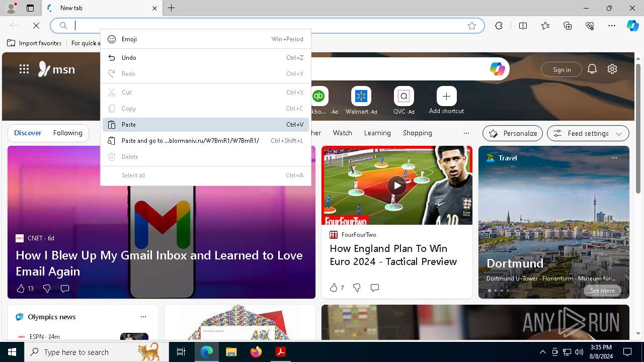Screen dimensions: 644x362
Task: Choose Paste and go to blormaniv.ru link
Action: coord(206,141)
